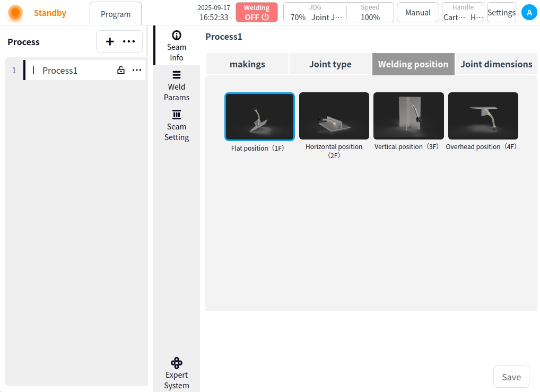This screenshot has width=540, height=392.
Task: Toggle the lock icon on Process1
Action: (121, 71)
